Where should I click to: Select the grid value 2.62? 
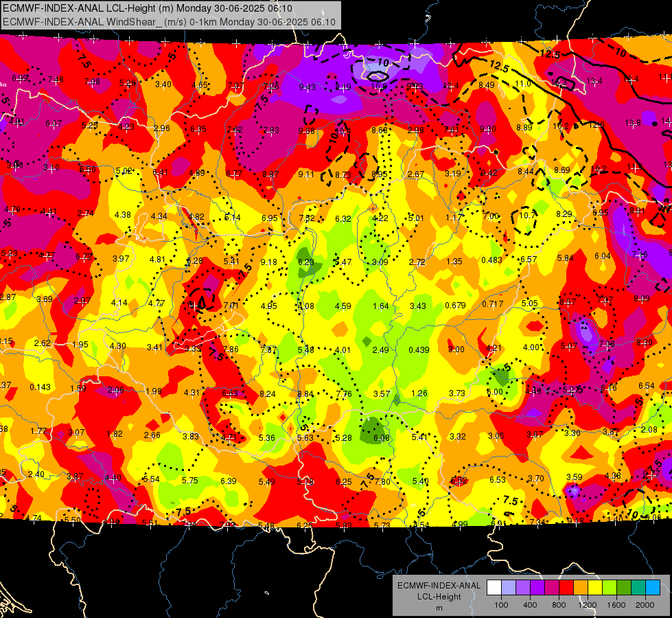point(42,343)
